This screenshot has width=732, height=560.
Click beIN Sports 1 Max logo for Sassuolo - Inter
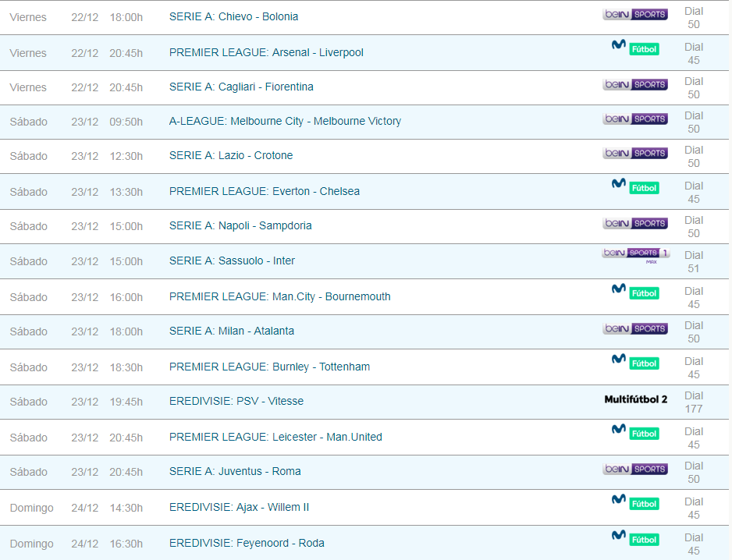(x=635, y=255)
